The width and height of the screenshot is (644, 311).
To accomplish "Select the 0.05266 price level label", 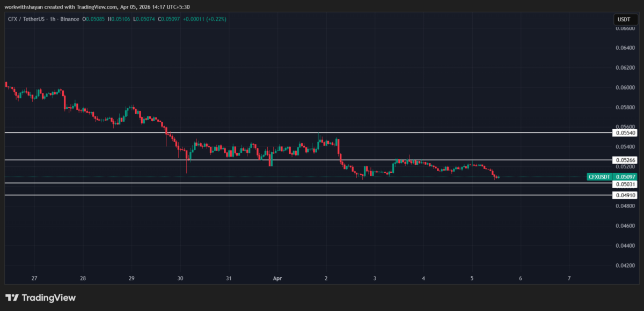I will pos(625,159).
